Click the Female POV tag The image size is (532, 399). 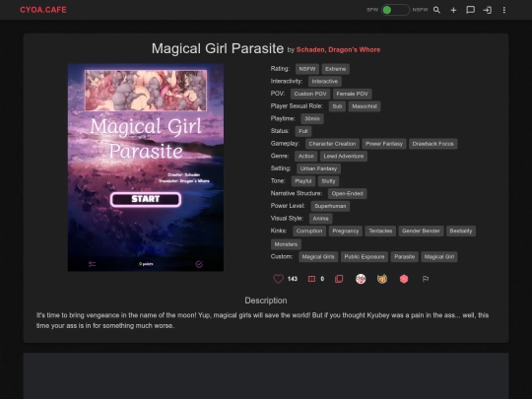coord(352,94)
